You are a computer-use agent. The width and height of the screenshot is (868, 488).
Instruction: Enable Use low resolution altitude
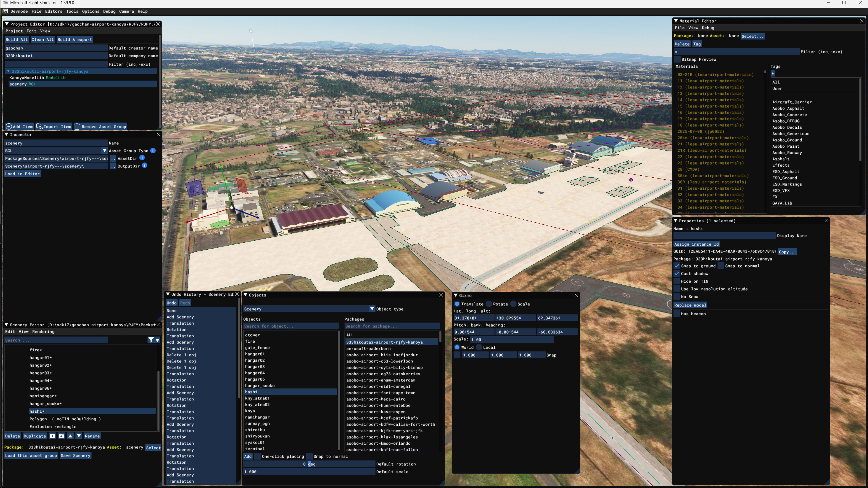click(x=677, y=289)
